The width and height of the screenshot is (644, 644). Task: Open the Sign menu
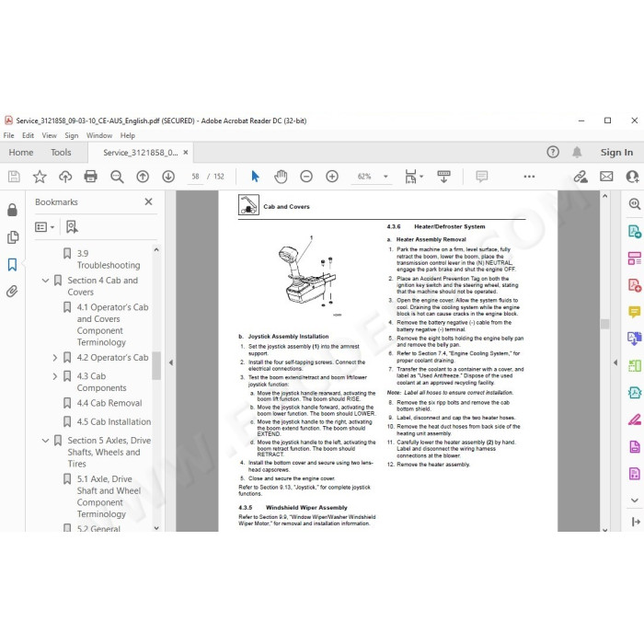tap(72, 135)
